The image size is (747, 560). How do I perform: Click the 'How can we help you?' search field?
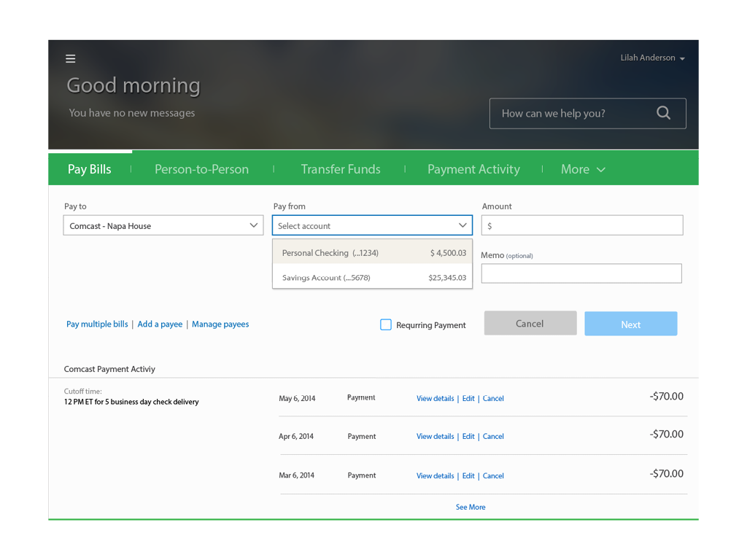(x=587, y=113)
